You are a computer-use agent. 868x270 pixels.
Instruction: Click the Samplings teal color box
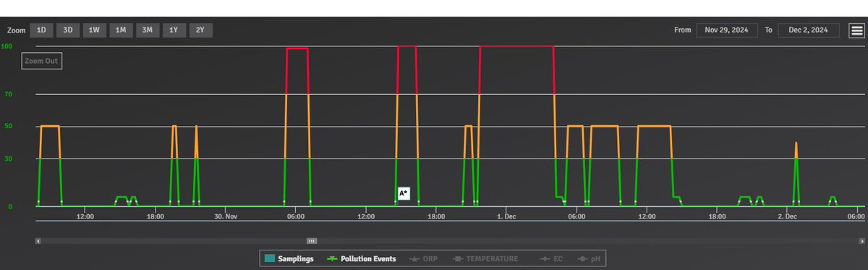(x=269, y=258)
